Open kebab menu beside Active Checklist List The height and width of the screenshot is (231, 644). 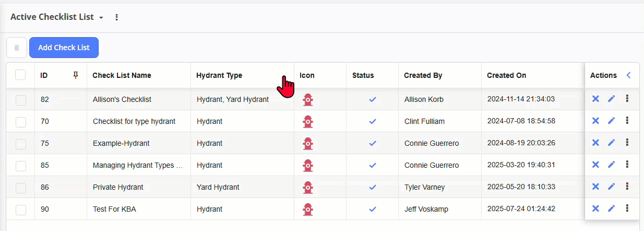click(117, 17)
